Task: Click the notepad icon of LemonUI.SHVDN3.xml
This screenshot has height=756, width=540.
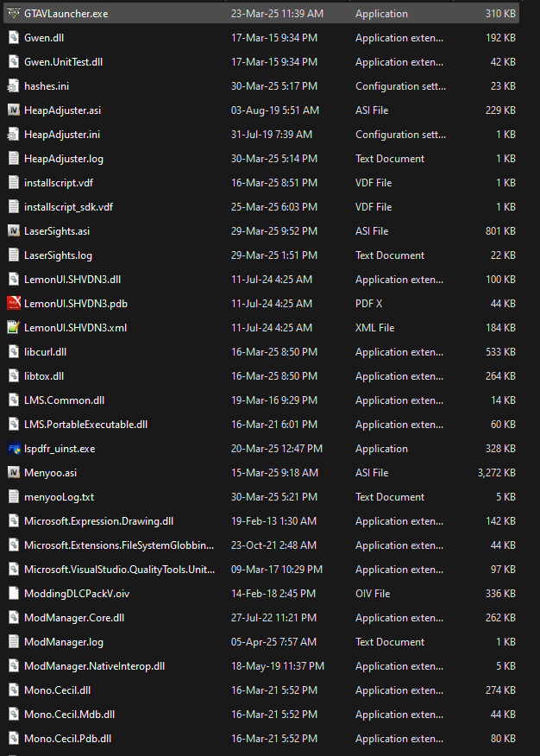Action: pos(14,327)
